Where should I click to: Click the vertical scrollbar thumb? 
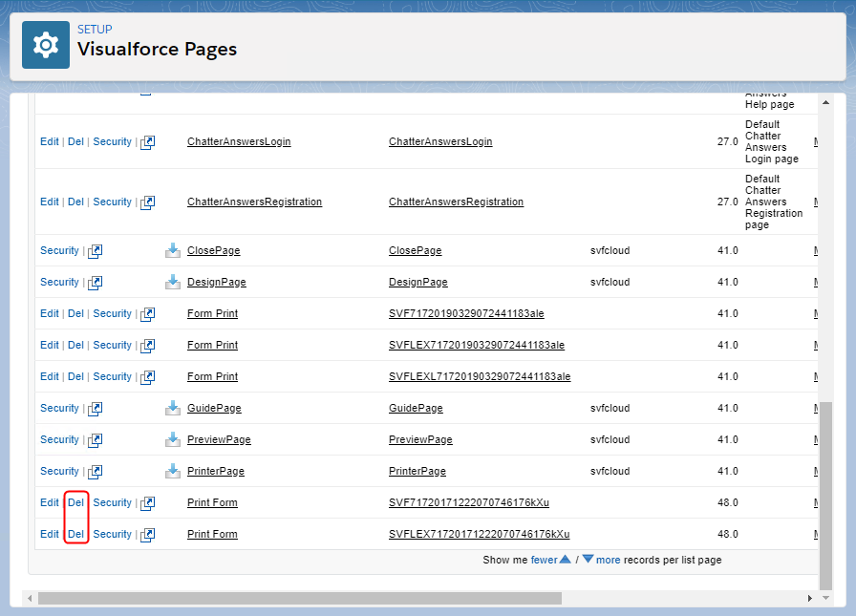click(826, 496)
